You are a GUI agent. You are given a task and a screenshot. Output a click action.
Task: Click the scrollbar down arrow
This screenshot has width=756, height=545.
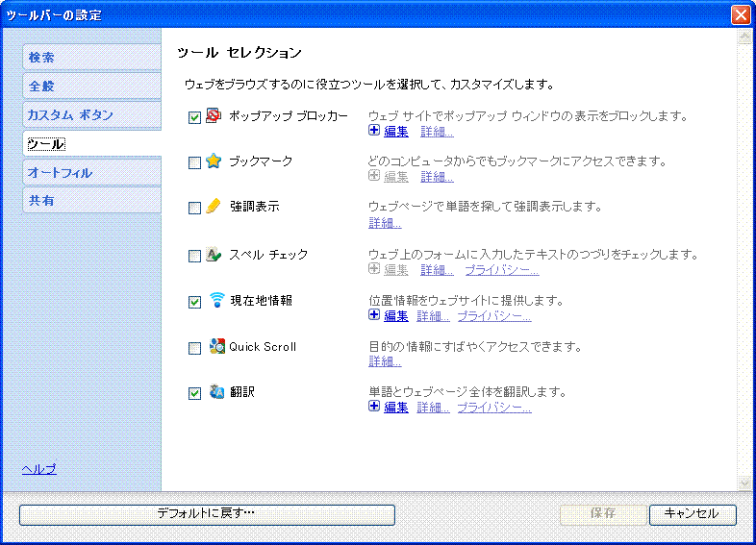click(744, 483)
